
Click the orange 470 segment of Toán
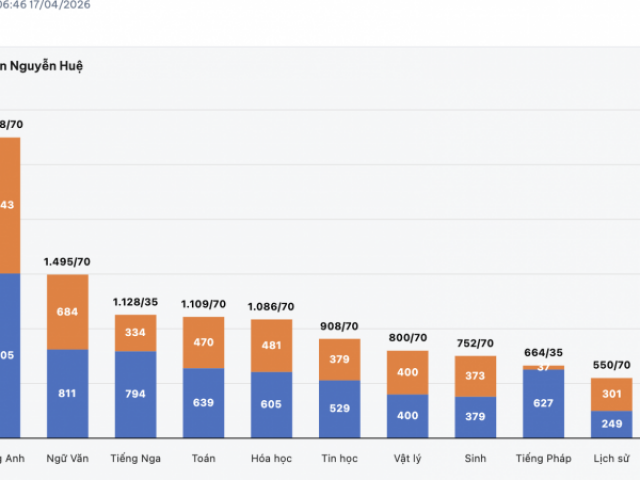click(204, 342)
